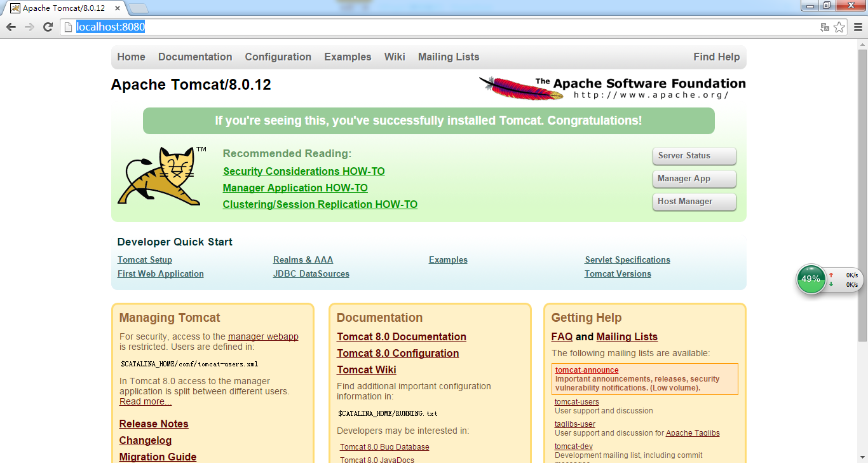Open the Tomcat 8.0 Documentation link
The width and height of the screenshot is (868, 463).
pyautogui.click(x=402, y=336)
